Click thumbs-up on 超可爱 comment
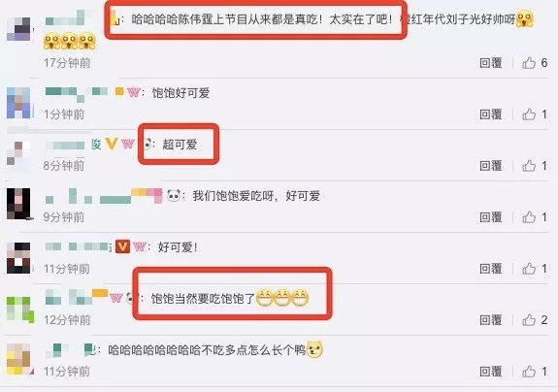The height and width of the screenshot is (392, 558). pyautogui.click(x=529, y=165)
